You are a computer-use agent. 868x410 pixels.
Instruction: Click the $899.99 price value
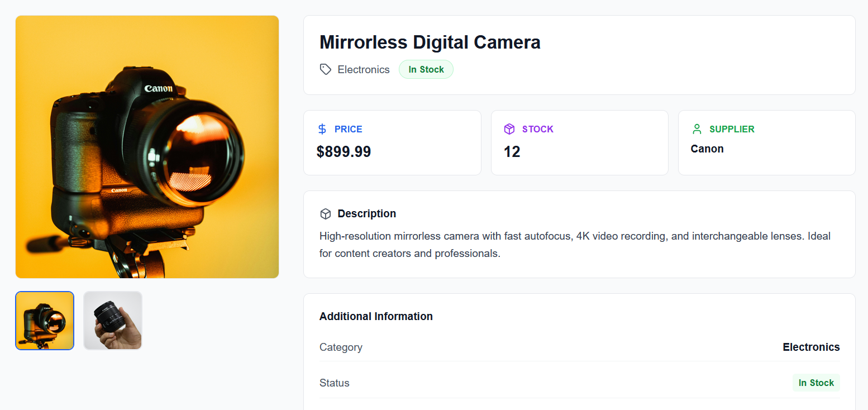tap(344, 151)
